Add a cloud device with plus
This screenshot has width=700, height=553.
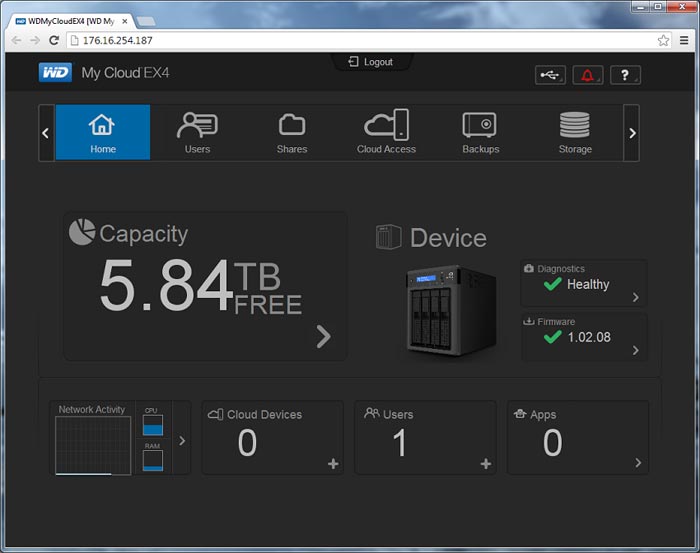[333, 464]
